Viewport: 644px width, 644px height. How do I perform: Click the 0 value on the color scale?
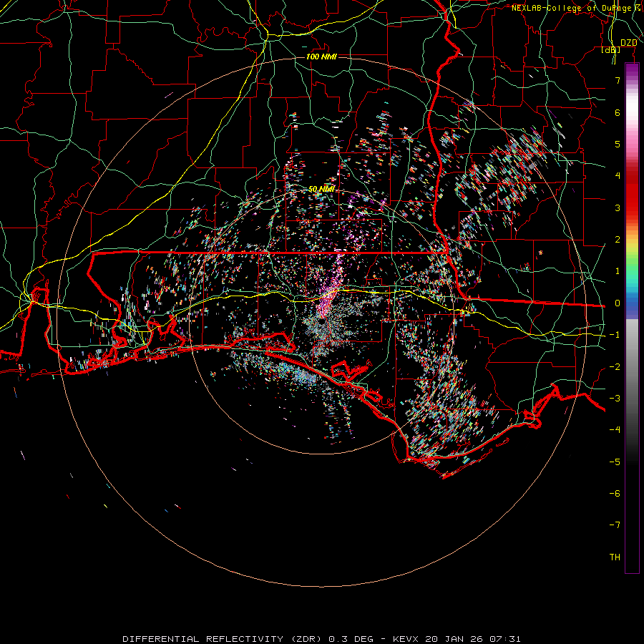coord(618,303)
